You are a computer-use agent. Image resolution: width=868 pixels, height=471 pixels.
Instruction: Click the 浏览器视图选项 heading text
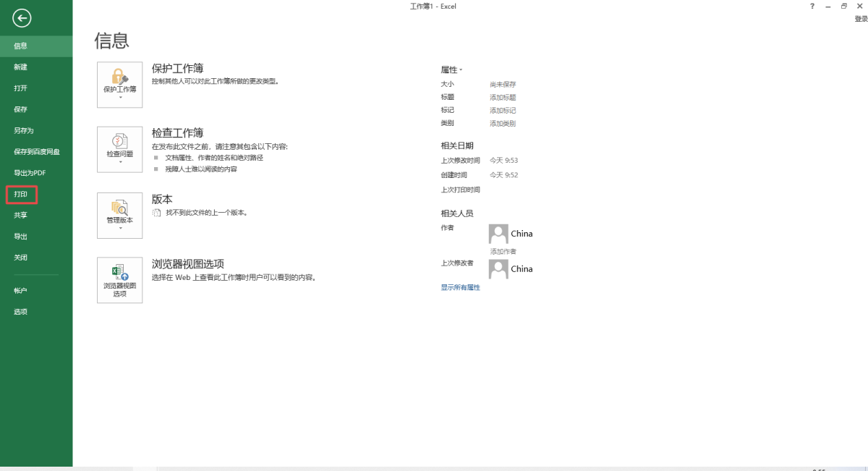(187, 264)
